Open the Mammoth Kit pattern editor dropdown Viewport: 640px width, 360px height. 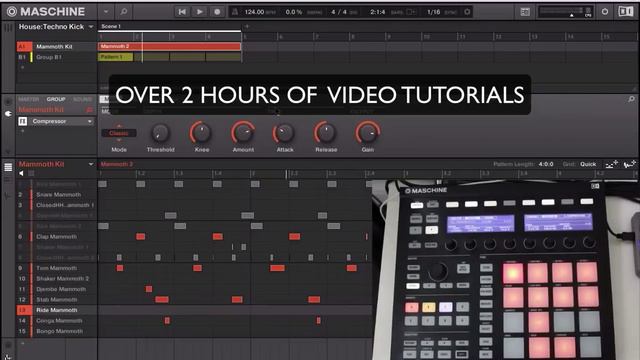91,164
